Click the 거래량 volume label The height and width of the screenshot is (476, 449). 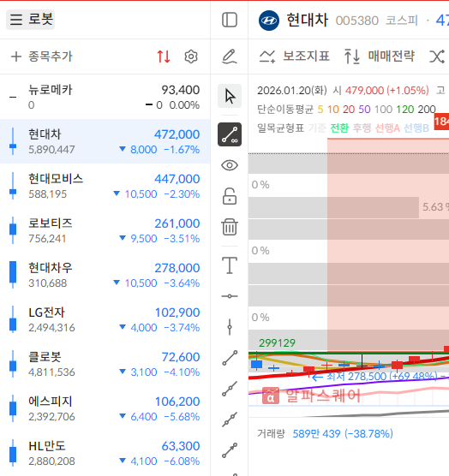point(271,433)
